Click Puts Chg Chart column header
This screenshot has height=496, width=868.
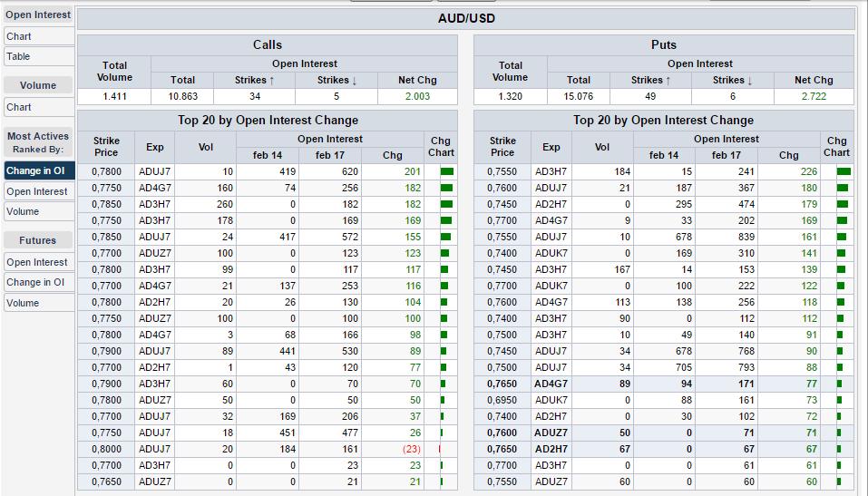(x=836, y=147)
